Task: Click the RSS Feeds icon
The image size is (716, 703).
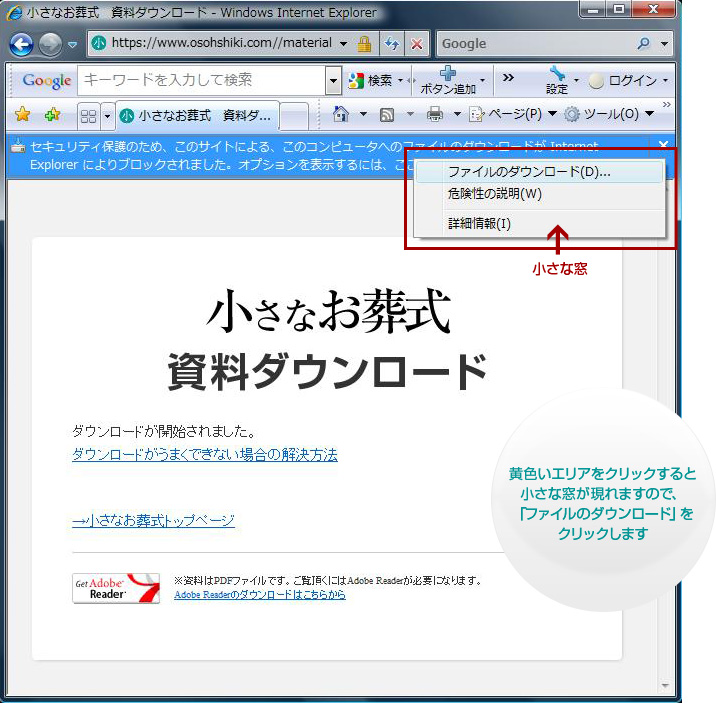Action: click(387, 114)
